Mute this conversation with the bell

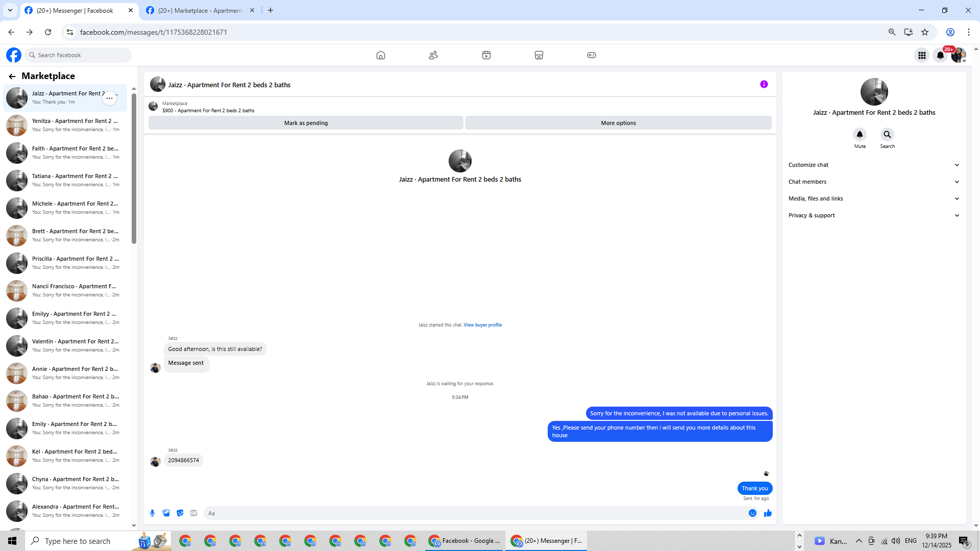[x=860, y=135]
